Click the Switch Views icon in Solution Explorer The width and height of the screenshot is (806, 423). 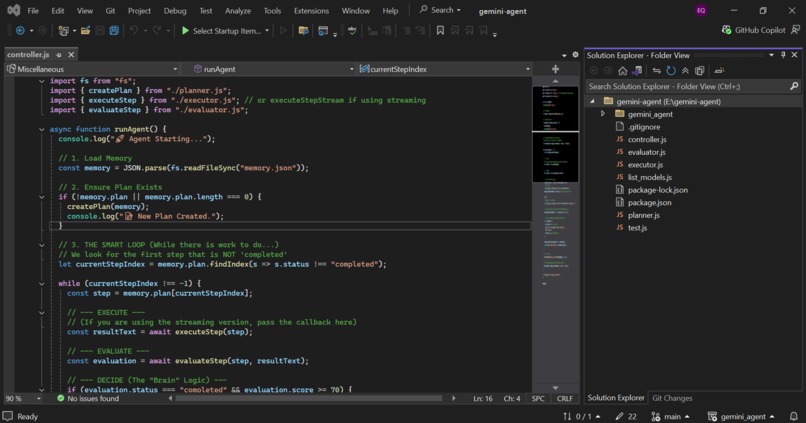coord(637,70)
